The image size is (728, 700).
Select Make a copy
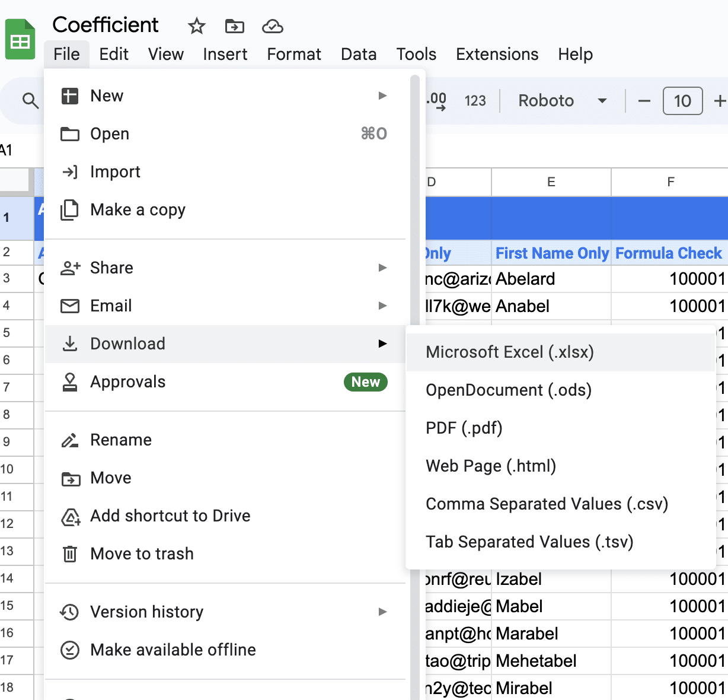(x=225, y=209)
